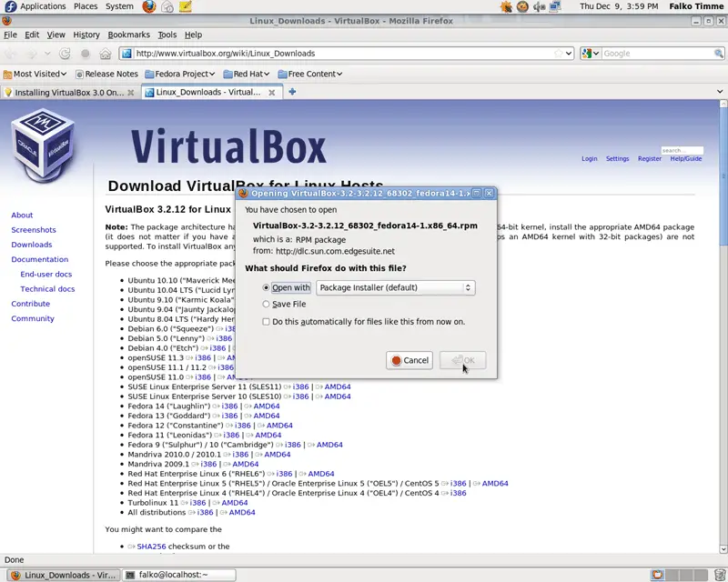
Task: Expand the Most Visited bookmarks folder
Action: pyautogui.click(x=35, y=74)
